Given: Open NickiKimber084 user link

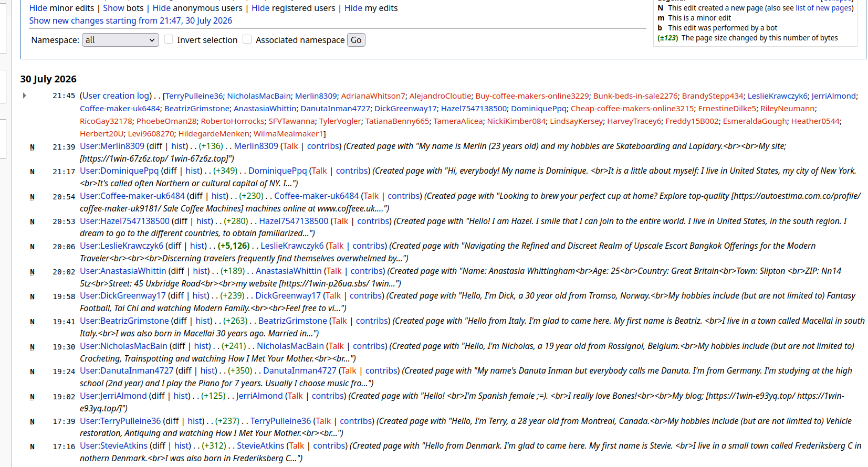Looking at the screenshot, I should point(516,121).
